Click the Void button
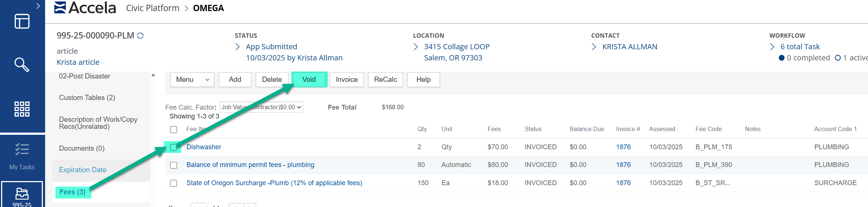868x207 pixels. coord(309,80)
